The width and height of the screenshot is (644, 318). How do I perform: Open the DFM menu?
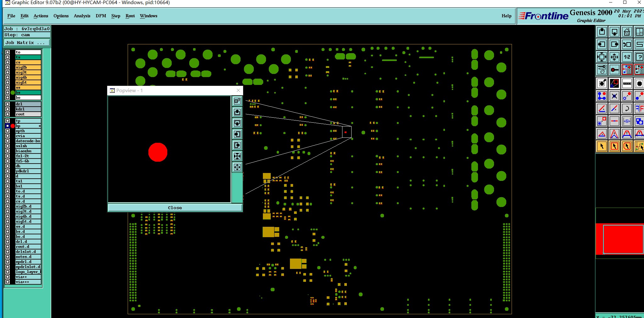click(x=101, y=16)
